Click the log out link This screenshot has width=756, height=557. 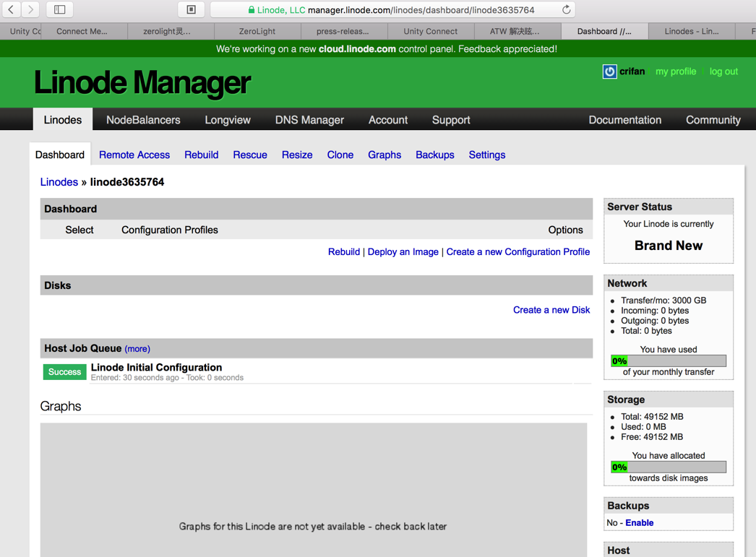pyautogui.click(x=723, y=72)
